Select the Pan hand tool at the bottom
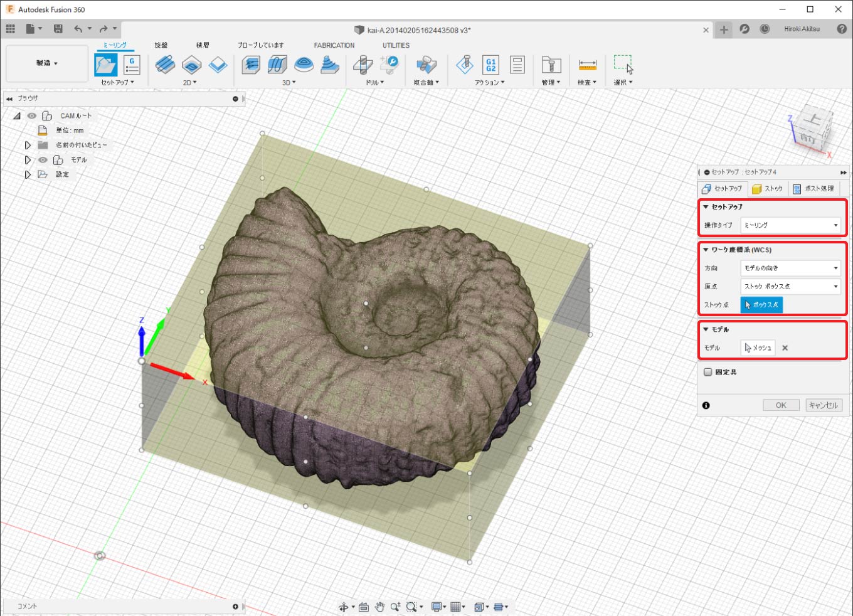This screenshot has height=616, width=853. click(379, 607)
